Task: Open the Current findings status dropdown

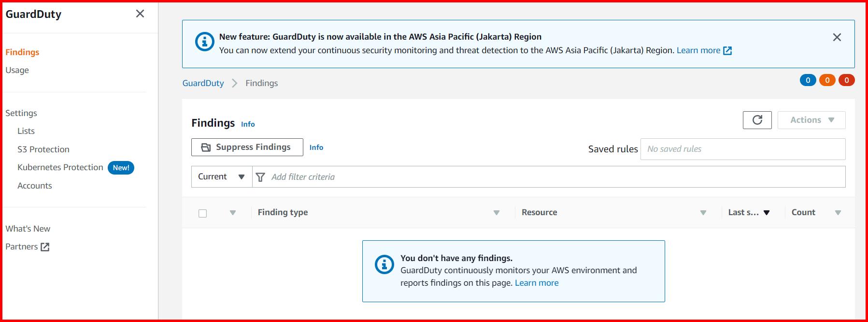Action: (222, 177)
